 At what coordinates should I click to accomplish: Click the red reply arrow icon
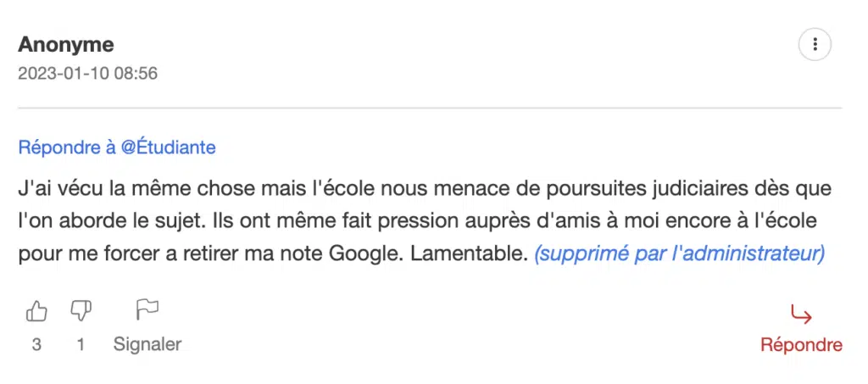pyautogui.click(x=801, y=315)
